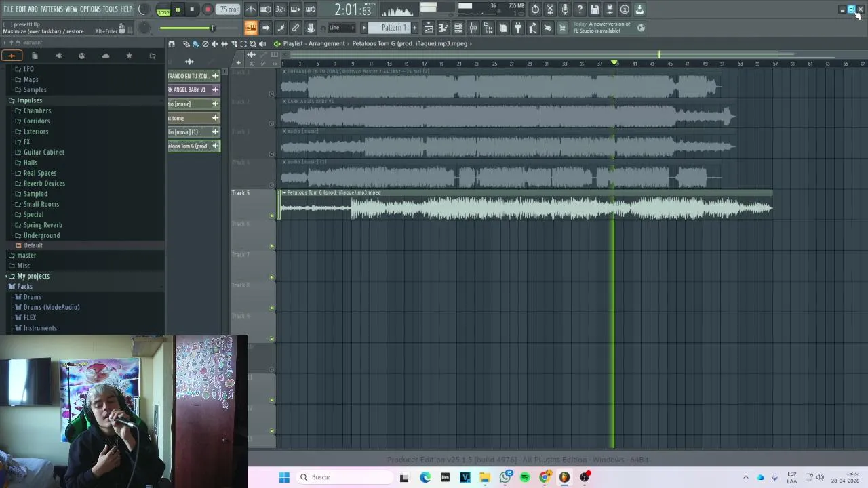Select the playlist Paint brush tool
The width and height of the screenshot is (868, 488).
tap(196, 44)
